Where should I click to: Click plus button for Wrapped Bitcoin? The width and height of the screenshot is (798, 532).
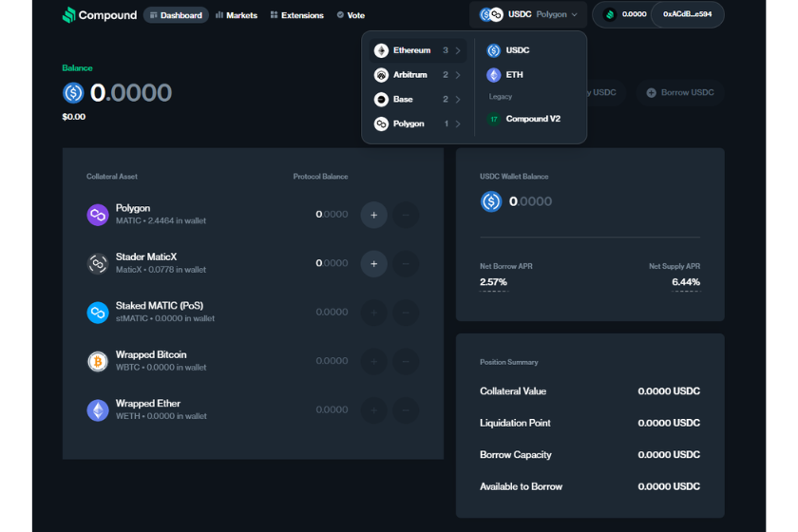click(x=374, y=361)
